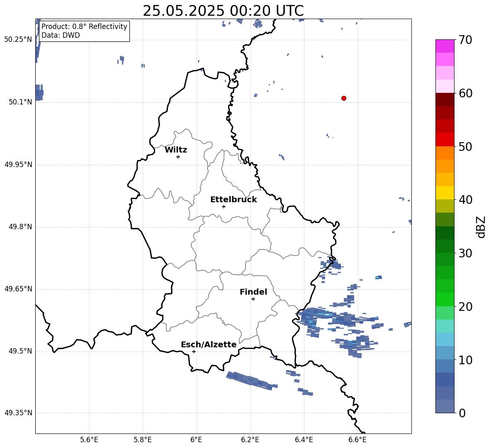Click the Product: 0.8° Reflectivity text
This screenshot has width=491, height=448.
click(x=84, y=26)
